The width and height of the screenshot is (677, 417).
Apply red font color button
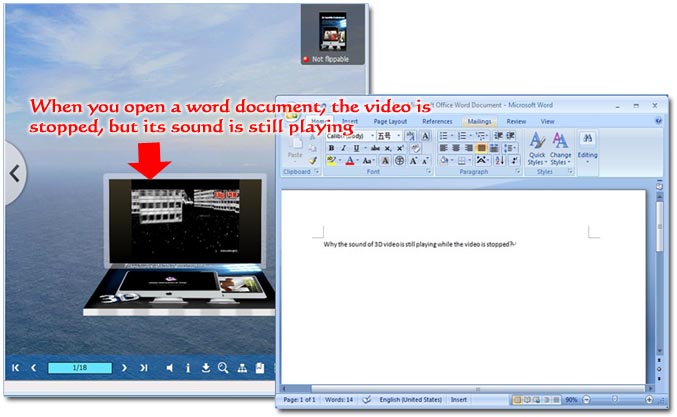(350, 161)
